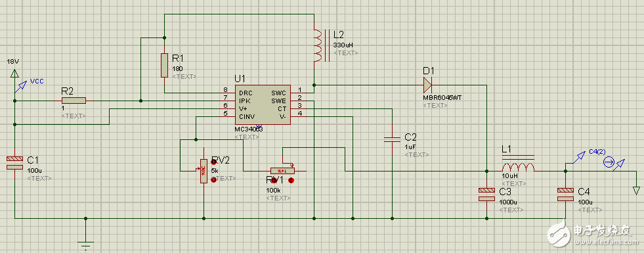644x253 pixels.
Task: Click capacitor C3 1000u symbol
Action: click(x=486, y=195)
